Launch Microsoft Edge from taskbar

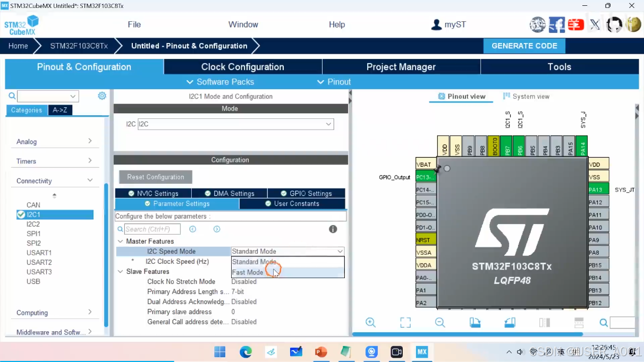pyautogui.click(x=245, y=352)
